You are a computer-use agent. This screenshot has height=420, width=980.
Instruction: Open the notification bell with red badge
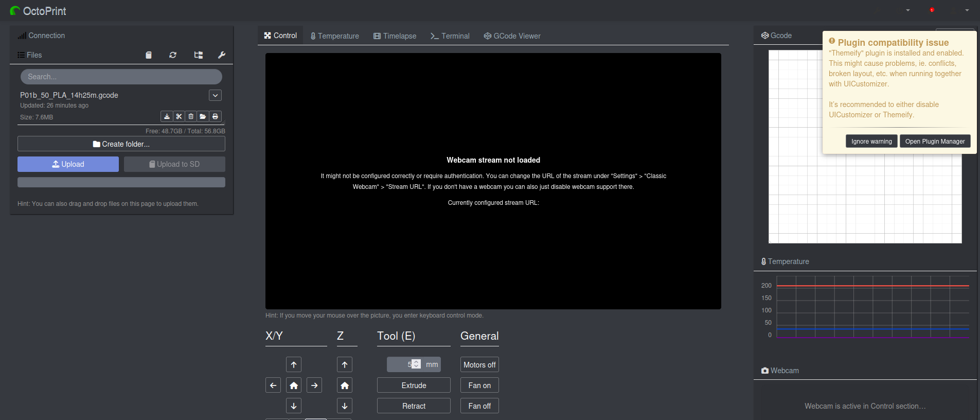932,10
